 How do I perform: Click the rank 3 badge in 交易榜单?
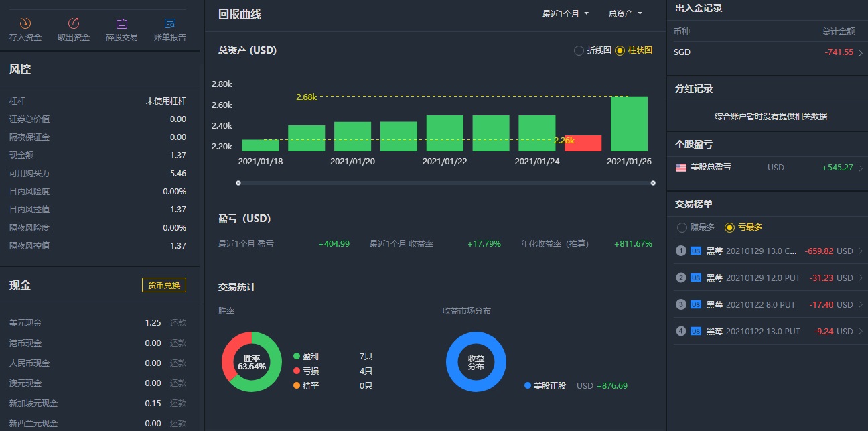(x=681, y=305)
